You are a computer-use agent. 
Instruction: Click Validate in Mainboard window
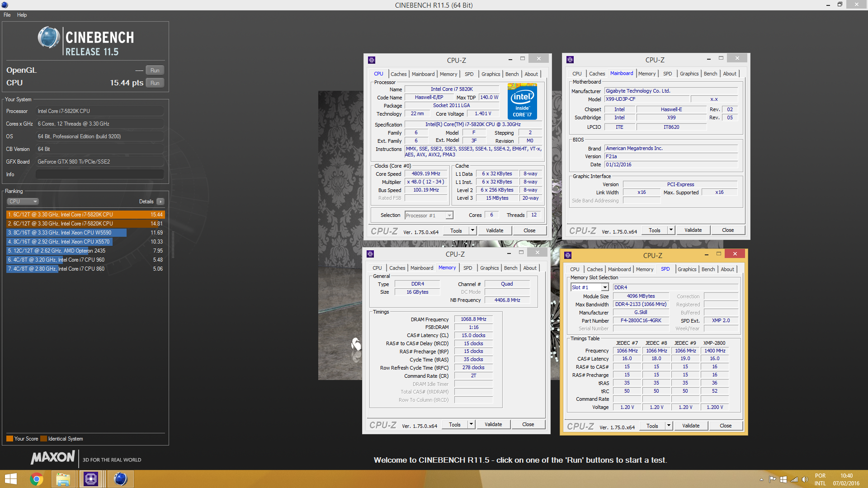[x=693, y=230]
